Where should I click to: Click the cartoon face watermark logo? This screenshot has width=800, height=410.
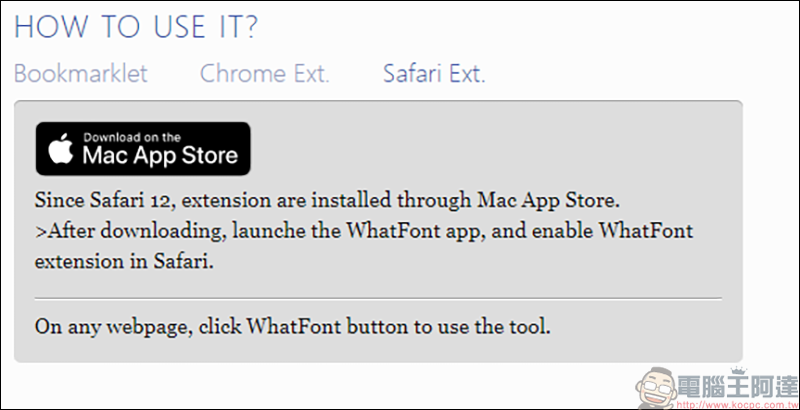pos(655,389)
